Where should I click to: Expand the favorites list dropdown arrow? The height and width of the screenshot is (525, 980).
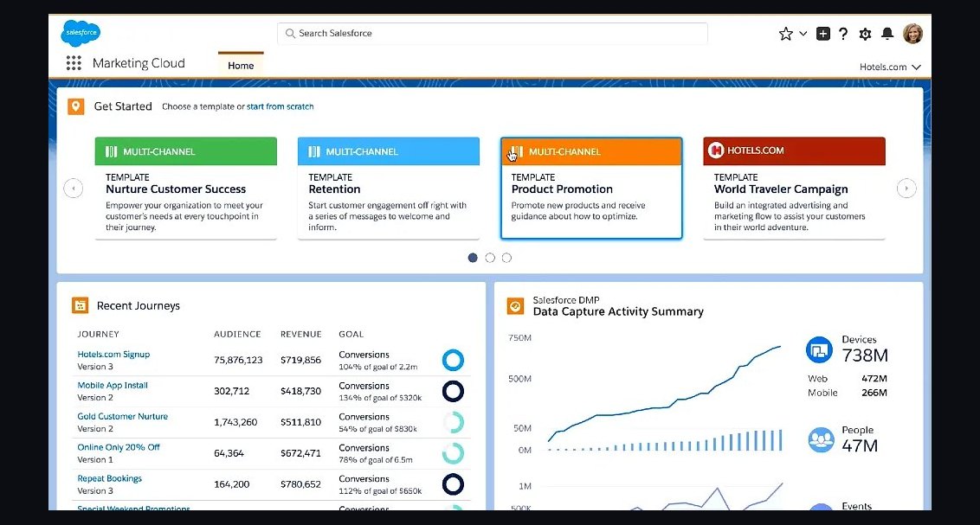803,34
